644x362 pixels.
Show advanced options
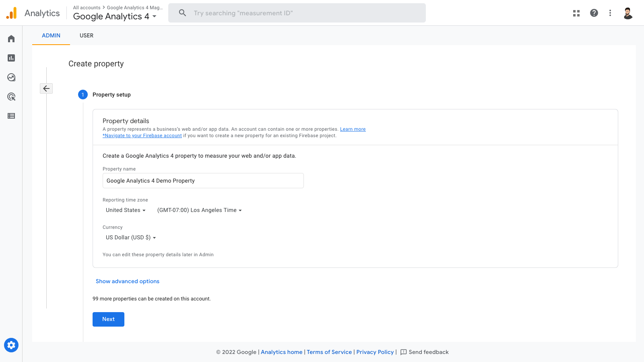(128, 281)
